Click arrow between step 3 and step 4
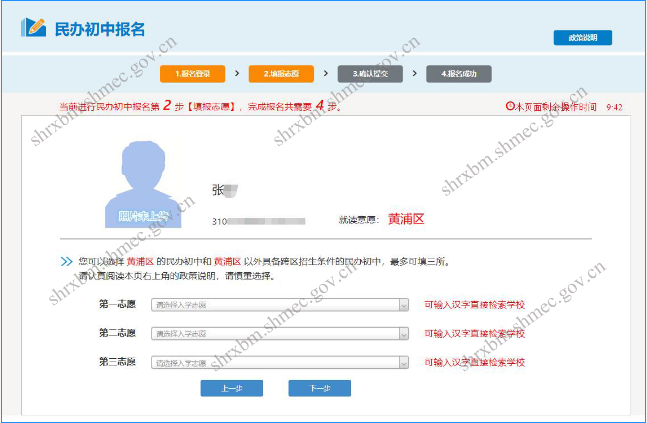Viewport: 647px width, 423px height. pyautogui.click(x=414, y=73)
